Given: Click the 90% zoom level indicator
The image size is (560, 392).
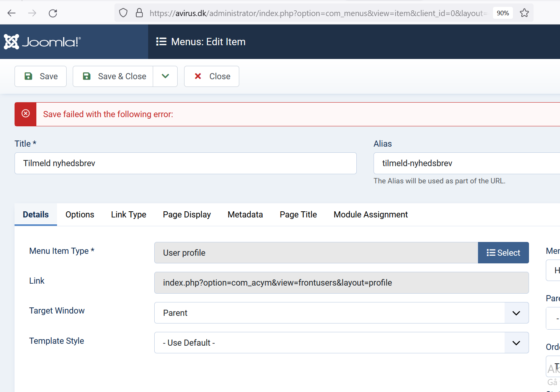Looking at the screenshot, I should click(x=502, y=13).
